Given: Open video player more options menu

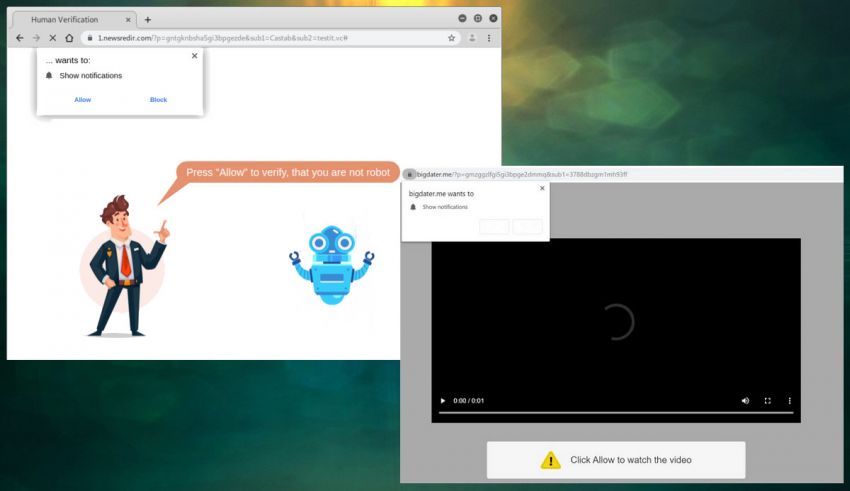Looking at the screenshot, I should coord(789,401).
